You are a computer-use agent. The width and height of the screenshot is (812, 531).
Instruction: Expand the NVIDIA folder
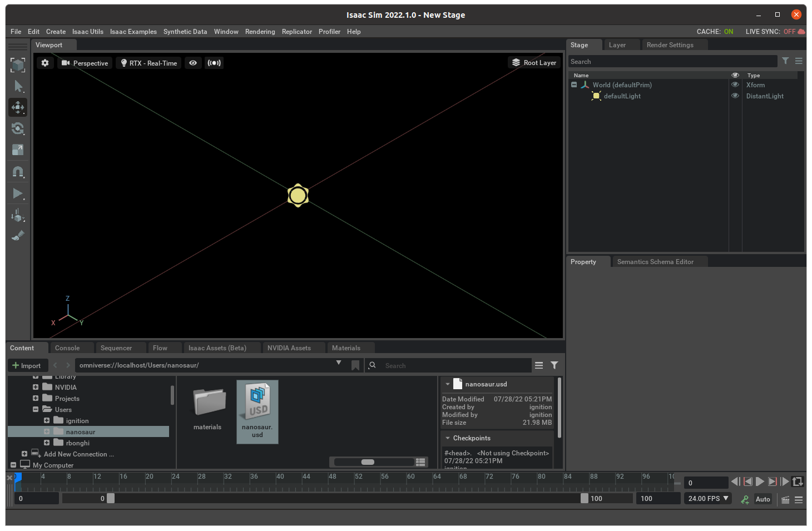(36, 388)
